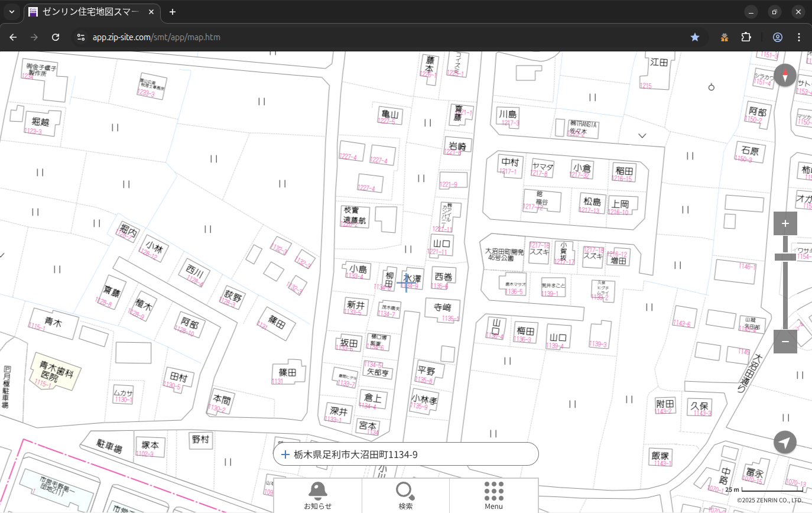
Task: Open the 検索 search tool
Action: [405, 495]
